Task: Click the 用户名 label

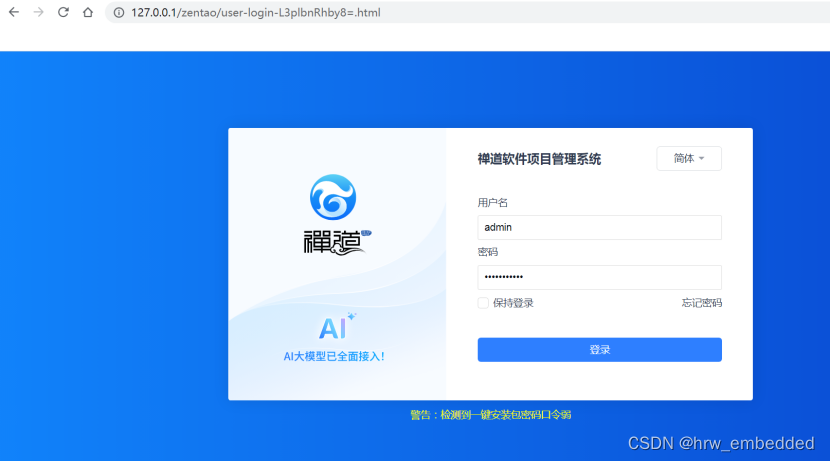Action: [492, 202]
